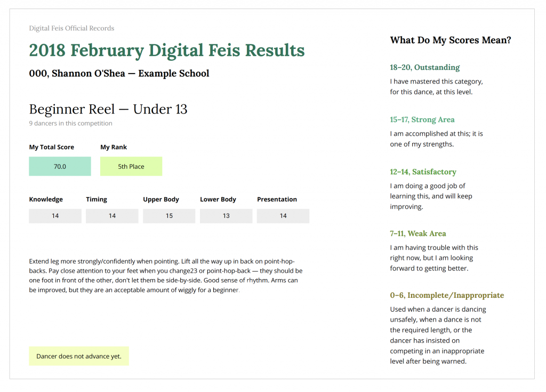The height and width of the screenshot is (392, 546).
Task: Click the 70.0 total score box
Action: click(60, 166)
